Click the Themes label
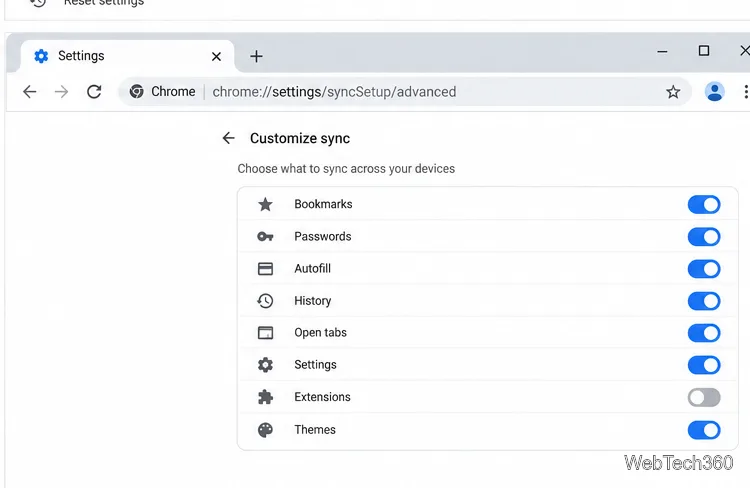Image resolution: width=750 pixels, height=488 pixels. point(315,429)
